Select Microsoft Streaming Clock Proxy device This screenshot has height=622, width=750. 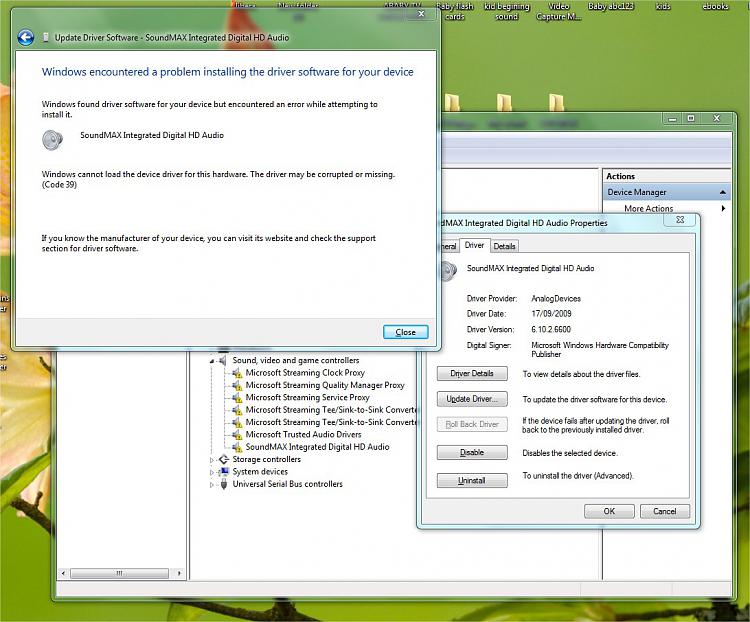(305, 373)
